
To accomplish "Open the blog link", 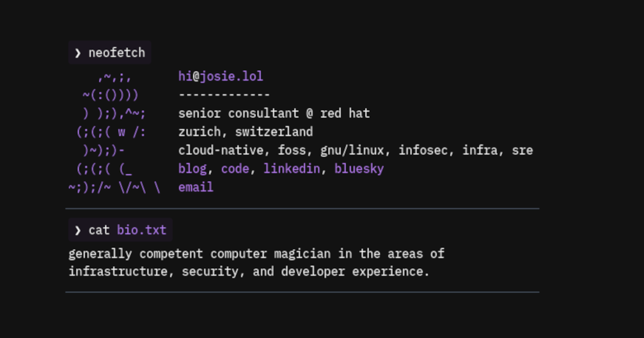I will click(x=192, y=169).
